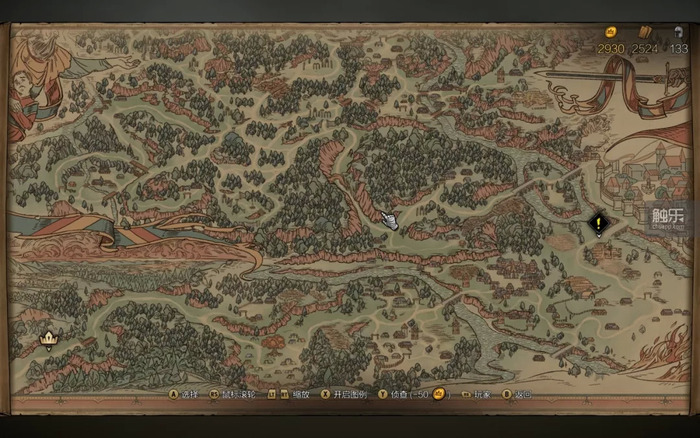Click the 缩放 zoom prompt label
The height and width of the screenshot is (438, 700).
[301, 394]
